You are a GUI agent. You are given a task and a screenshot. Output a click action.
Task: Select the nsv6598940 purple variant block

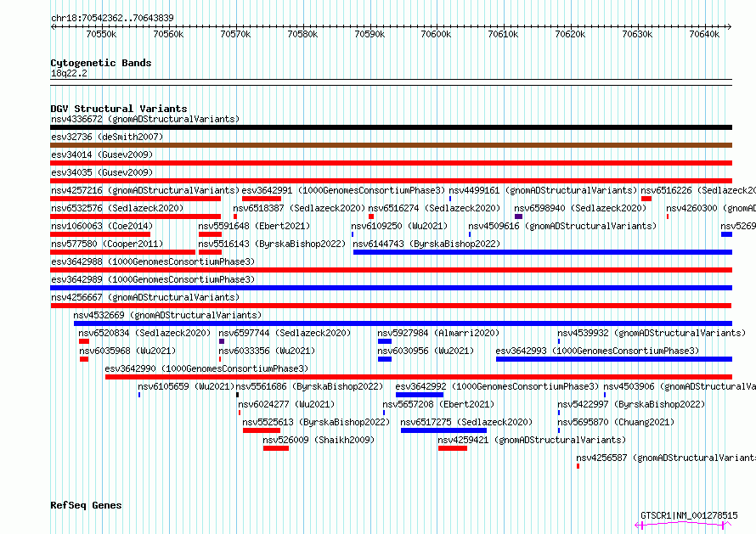(x=518, y=216)
